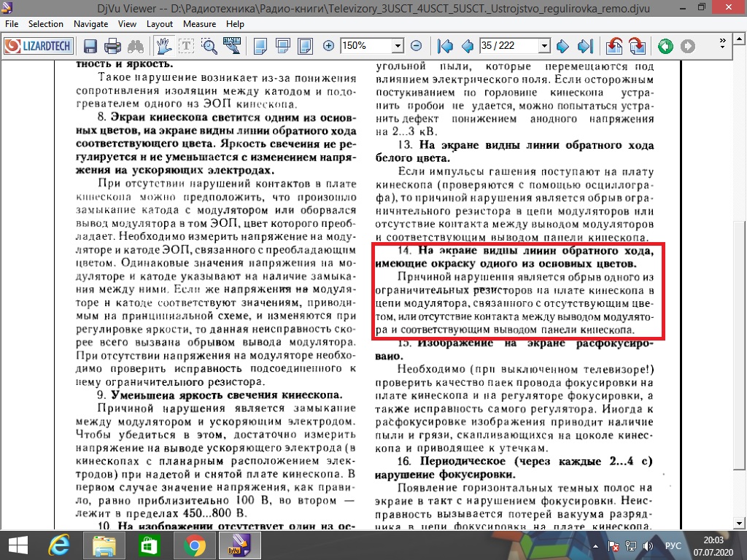The height and width of the screenshot is (560, 747).
Task: Click the Print icon
Action: coord(112,46)
